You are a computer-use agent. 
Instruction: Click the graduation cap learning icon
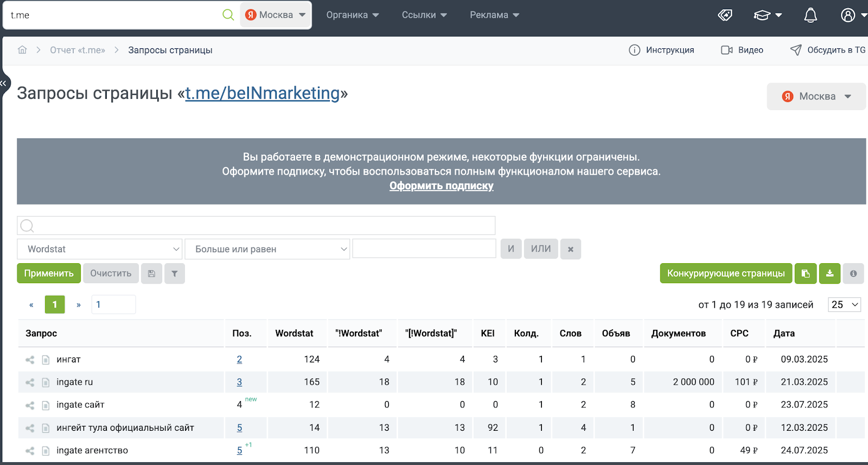[762, 15]
